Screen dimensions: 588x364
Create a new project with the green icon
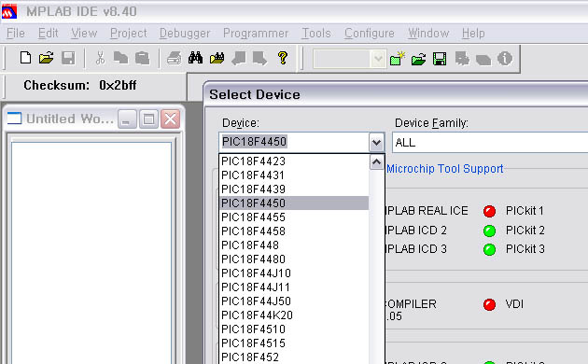398,59
